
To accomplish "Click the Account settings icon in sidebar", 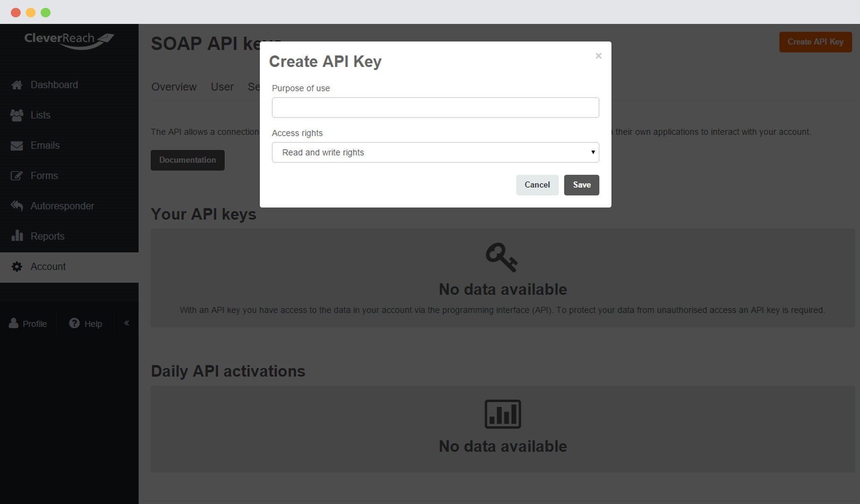I will click(16, 266).
